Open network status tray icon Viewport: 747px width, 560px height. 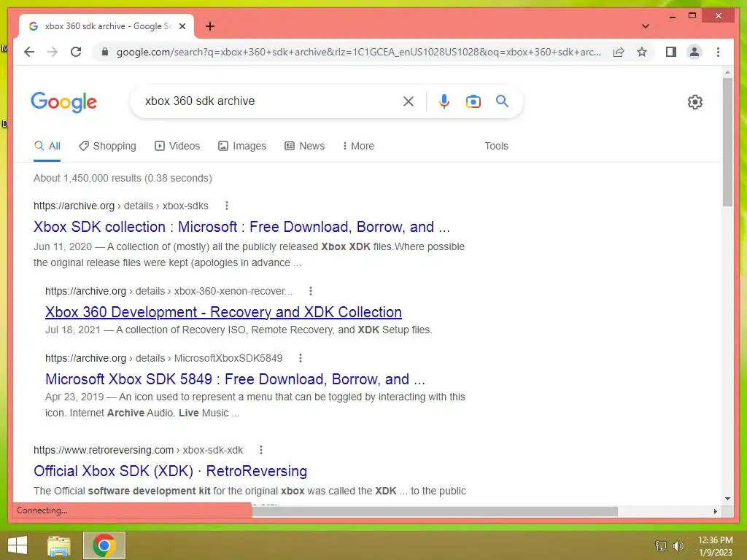[x=661, y=545]
